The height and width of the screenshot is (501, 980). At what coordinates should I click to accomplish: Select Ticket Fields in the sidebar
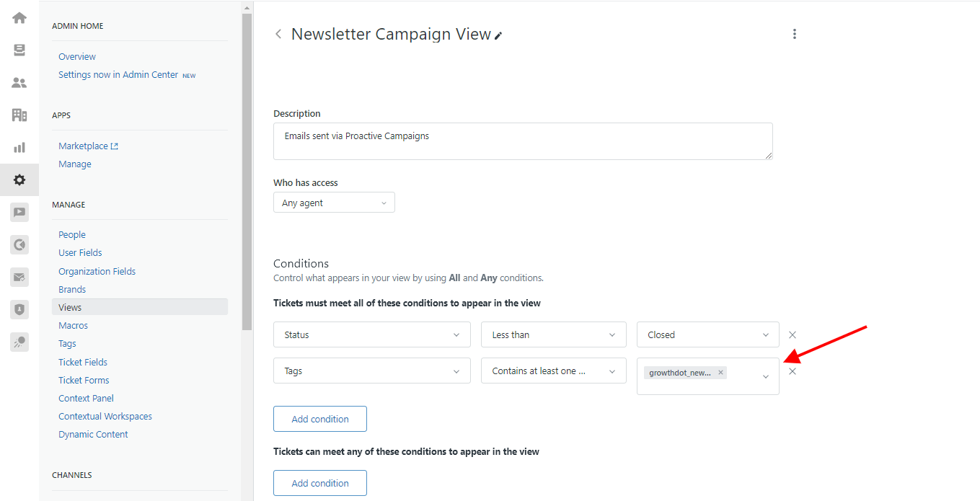(x=83, y=362)
